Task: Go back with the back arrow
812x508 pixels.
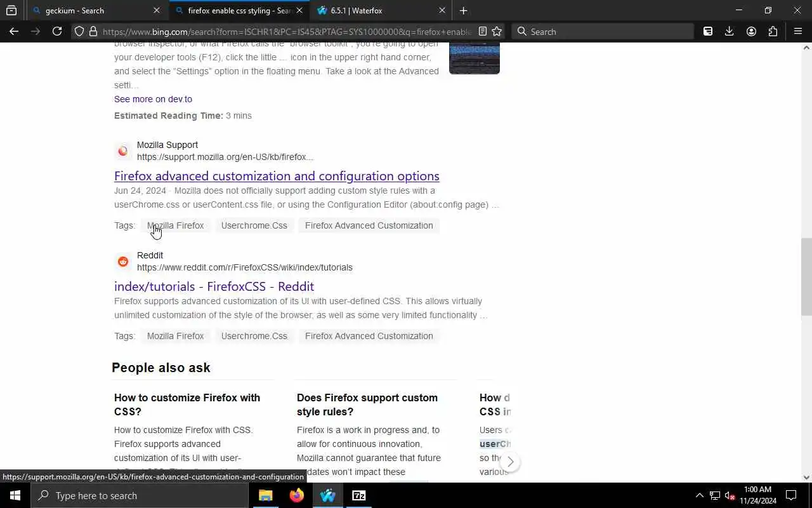Action: click(14, 31)
